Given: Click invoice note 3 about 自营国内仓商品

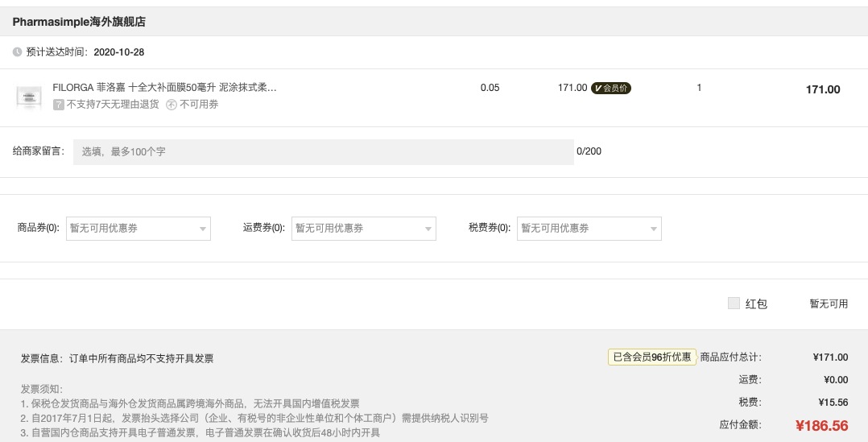Looking at the screenshot, I should tap(200, 432).
